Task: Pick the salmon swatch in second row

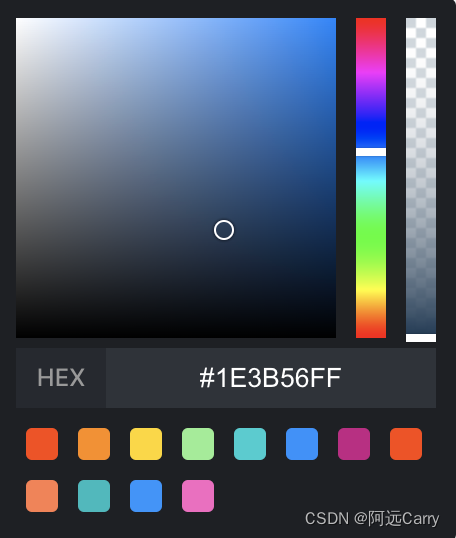Action: coord(42,496)
